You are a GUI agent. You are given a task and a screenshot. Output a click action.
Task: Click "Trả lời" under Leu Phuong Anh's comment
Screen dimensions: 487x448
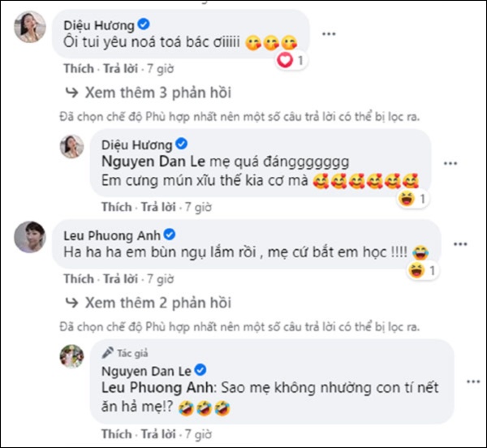(x=120, y=279)
